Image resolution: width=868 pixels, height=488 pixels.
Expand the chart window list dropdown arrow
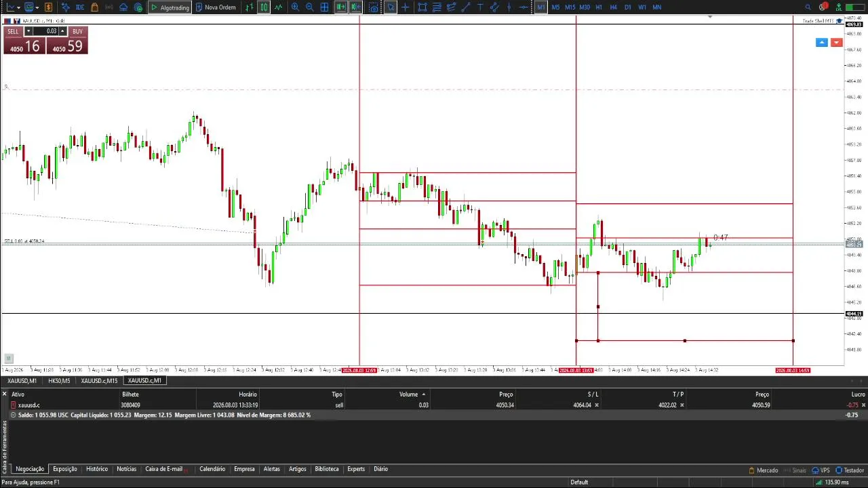37,7
